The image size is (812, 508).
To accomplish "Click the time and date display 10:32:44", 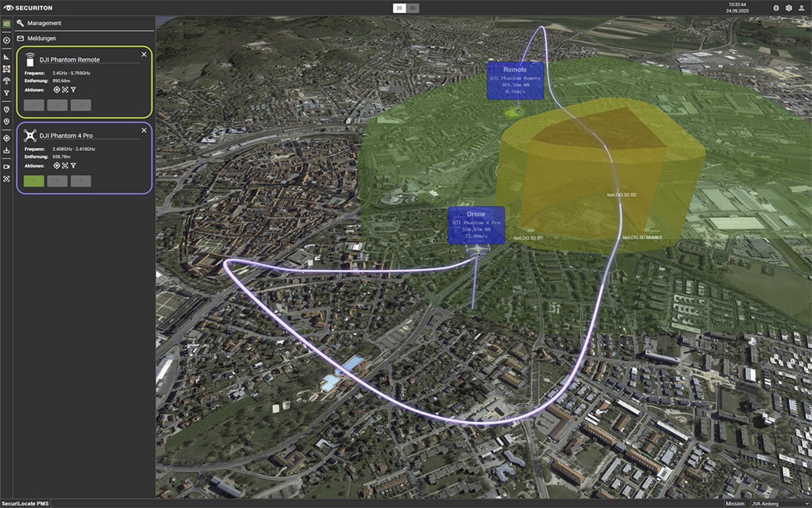I will [x=737, y=8].
